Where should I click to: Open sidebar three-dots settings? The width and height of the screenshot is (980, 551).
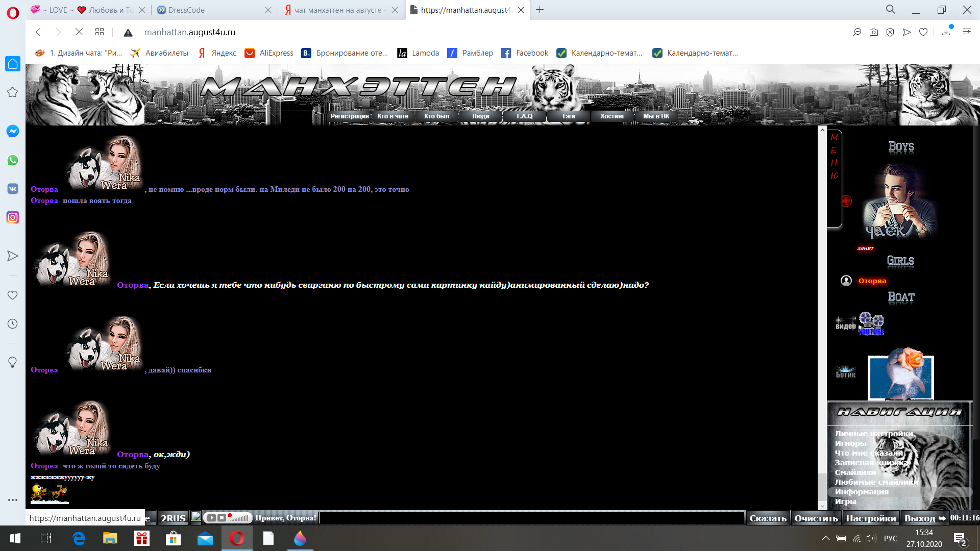pyautogui.click(x=13, y=500)
